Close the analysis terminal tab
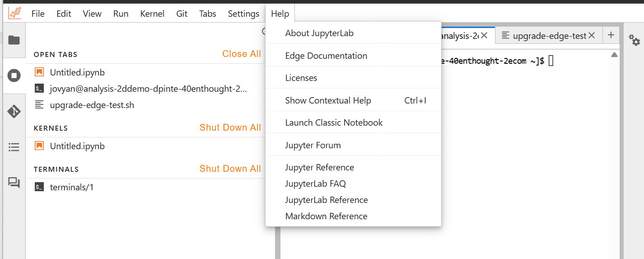644x259 pixels. (484, 35)
